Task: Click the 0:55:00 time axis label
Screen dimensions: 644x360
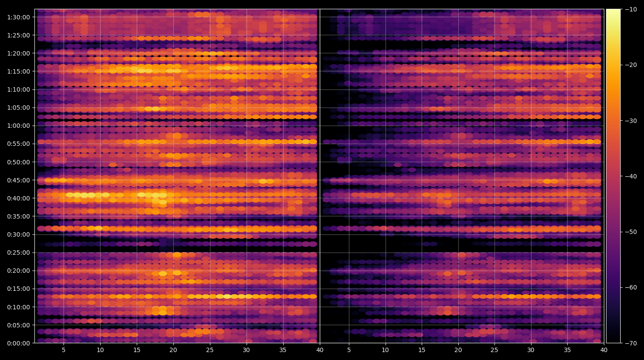Action: point(19,144)
